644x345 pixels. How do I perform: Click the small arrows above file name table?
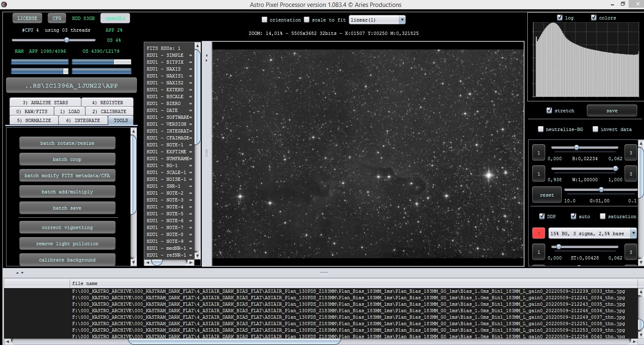(x=20, y=273)
